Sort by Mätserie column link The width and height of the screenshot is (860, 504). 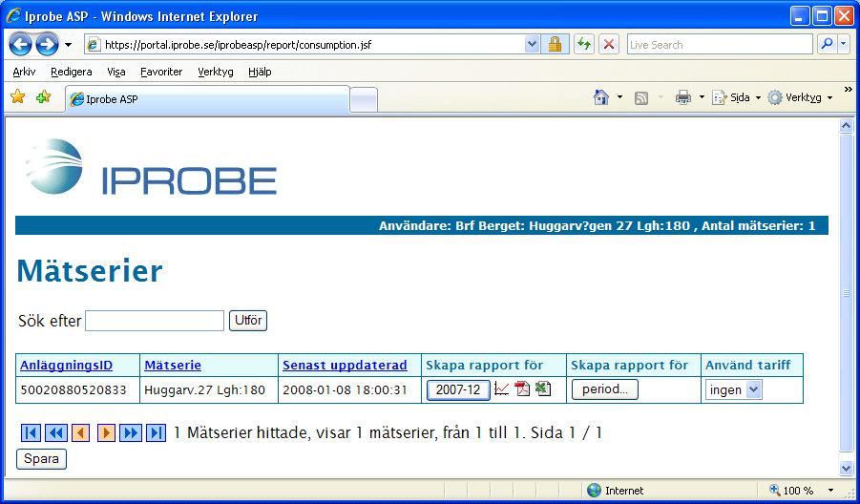coord(173,366)
